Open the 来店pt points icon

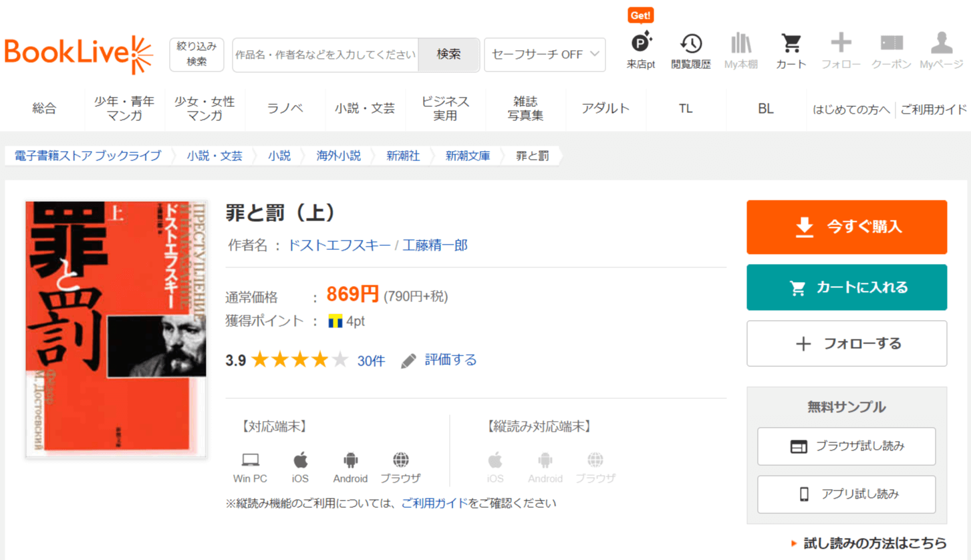click(x=641, y=44)
